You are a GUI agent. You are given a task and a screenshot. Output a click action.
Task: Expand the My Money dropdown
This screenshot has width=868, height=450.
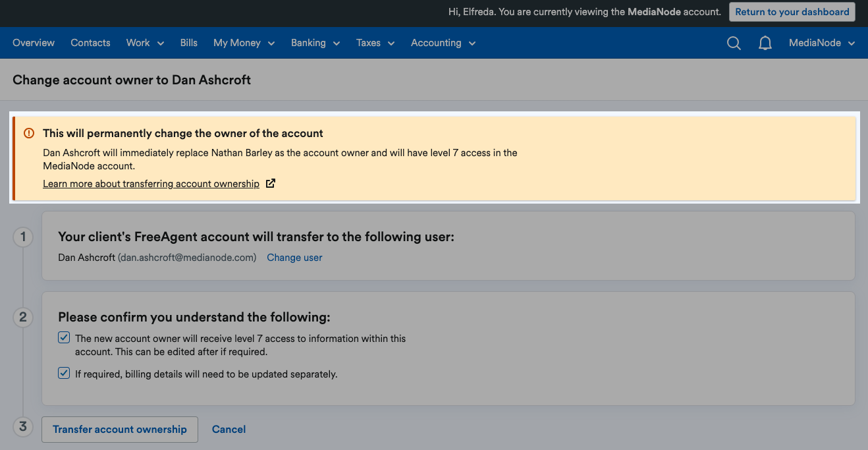pos(243,43)
